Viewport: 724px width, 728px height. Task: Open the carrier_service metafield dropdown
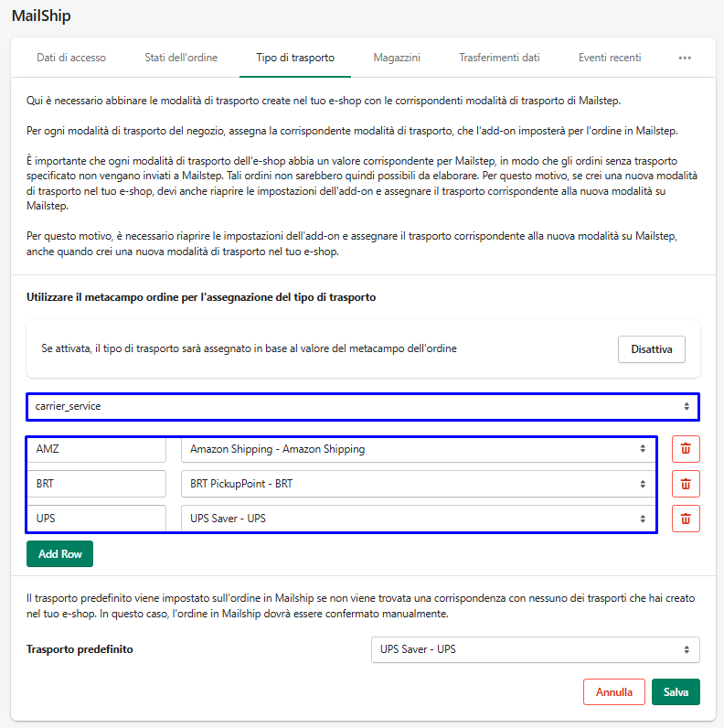362,406
